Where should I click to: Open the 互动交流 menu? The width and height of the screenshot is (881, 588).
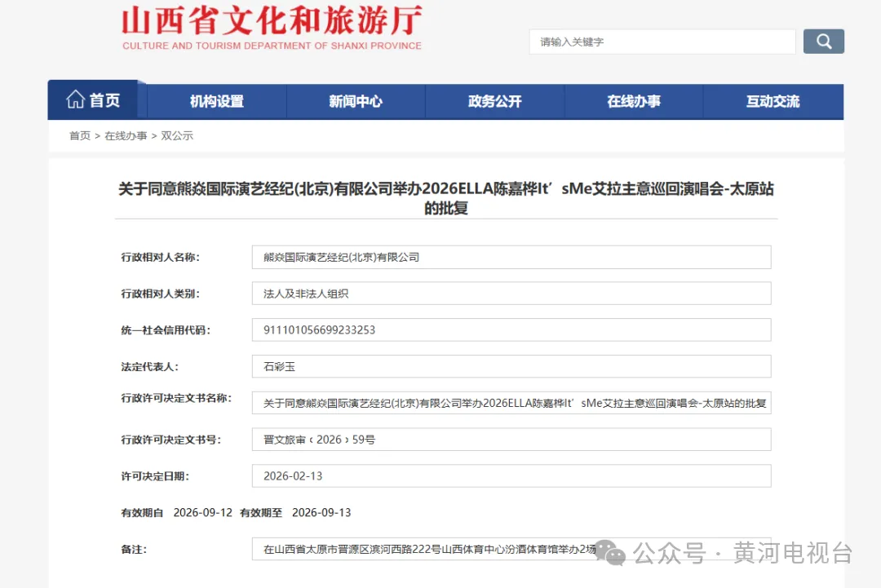773,102
